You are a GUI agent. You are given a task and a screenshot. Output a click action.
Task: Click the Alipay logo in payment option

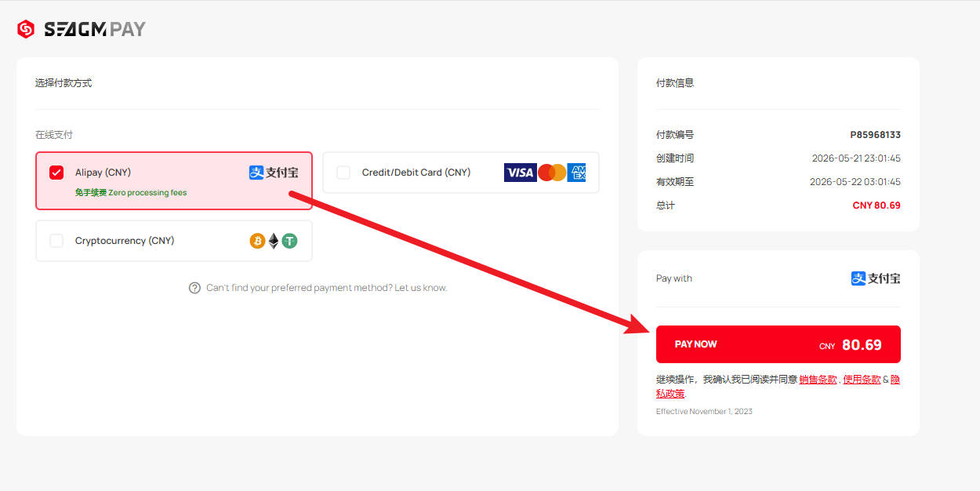[x=274, y=173]
